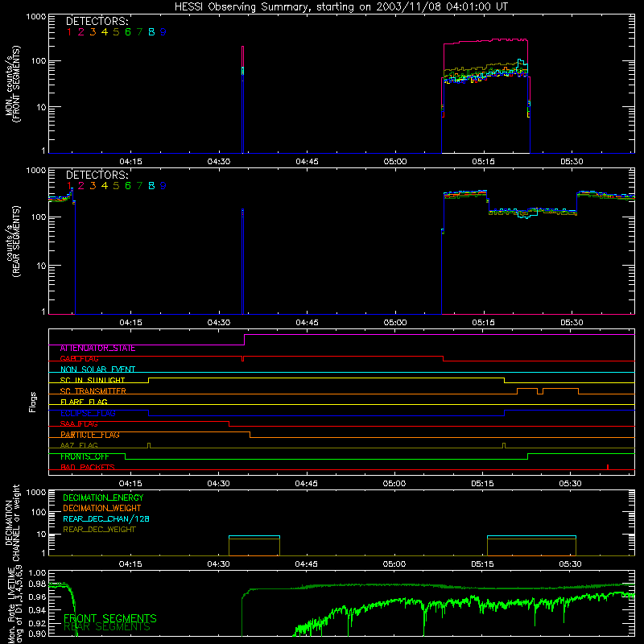Select the DETECTORS: label in rear segments plot
644x644 pixels.
pos(97,175)
